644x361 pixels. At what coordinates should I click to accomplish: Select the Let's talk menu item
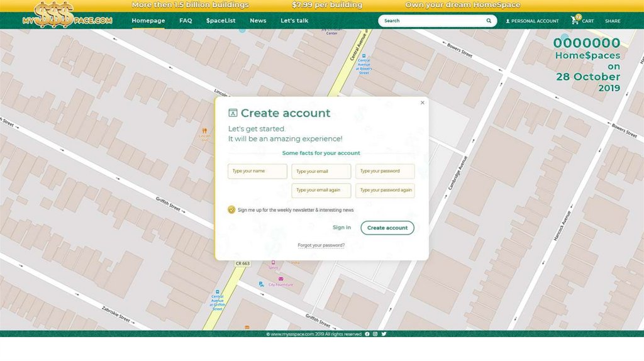tap(294, 21)
